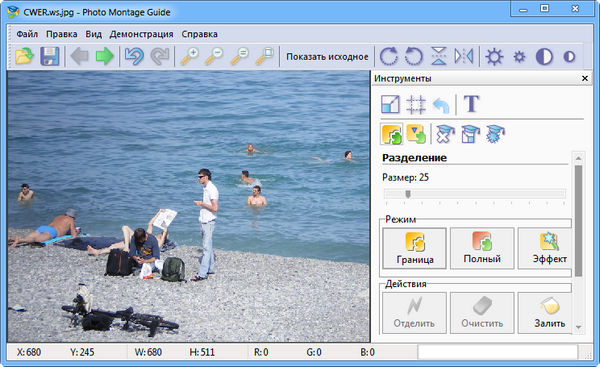Click the beach photo in the canvas

click(x=189, y=206)
